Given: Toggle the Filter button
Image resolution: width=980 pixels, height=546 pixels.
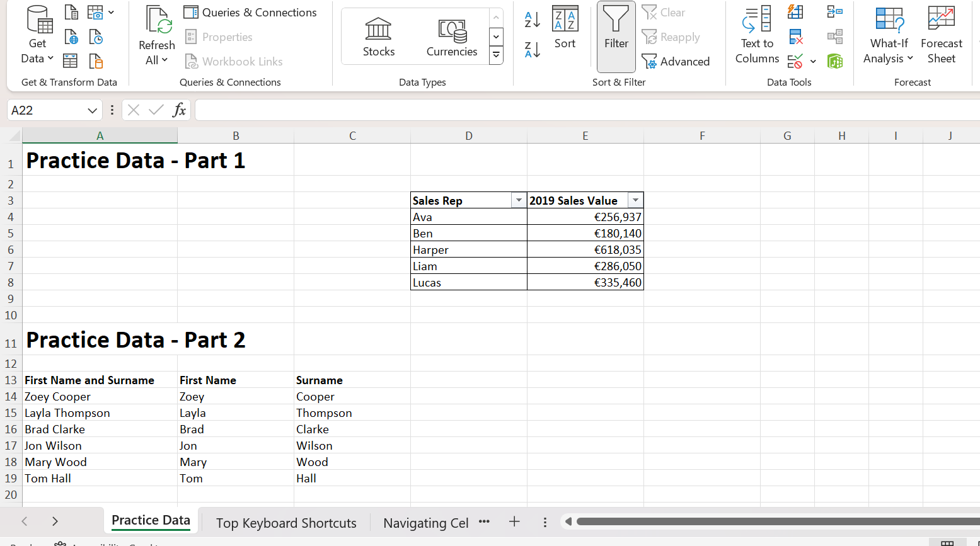Looking at the screenshot, I should coord(616,37).
